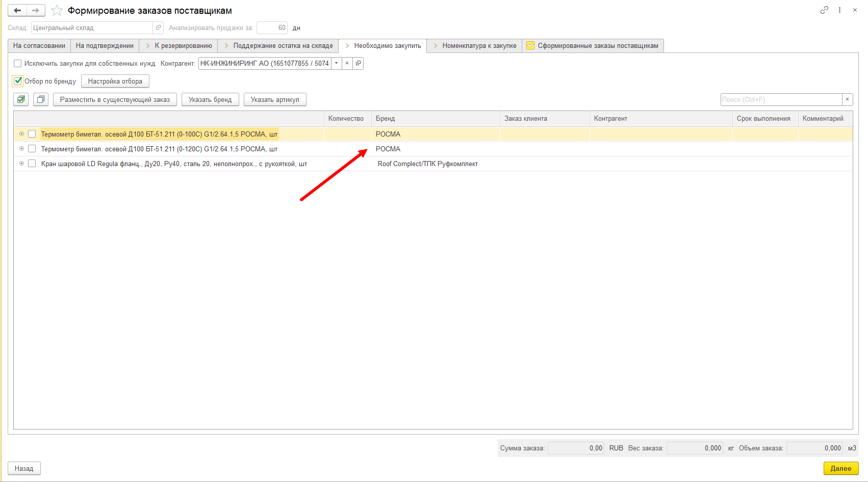Go forward with the right arrow button
This screenshot has width=868, height=482.
[x=36, y=10]
